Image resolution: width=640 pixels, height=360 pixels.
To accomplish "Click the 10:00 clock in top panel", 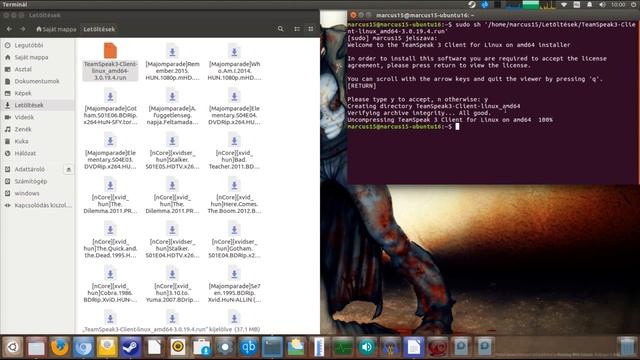I will 618,4.
